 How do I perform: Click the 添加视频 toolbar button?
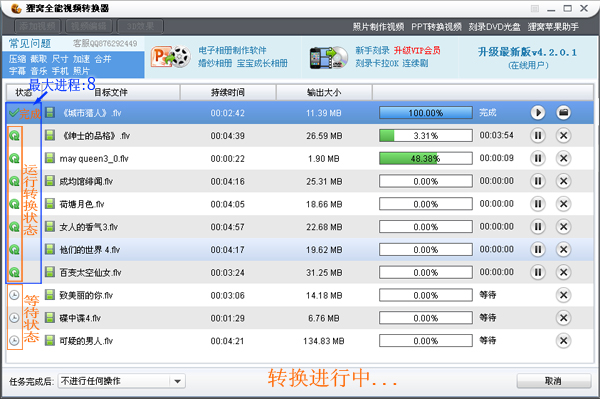pyautogui.click(x=38, y=26)
